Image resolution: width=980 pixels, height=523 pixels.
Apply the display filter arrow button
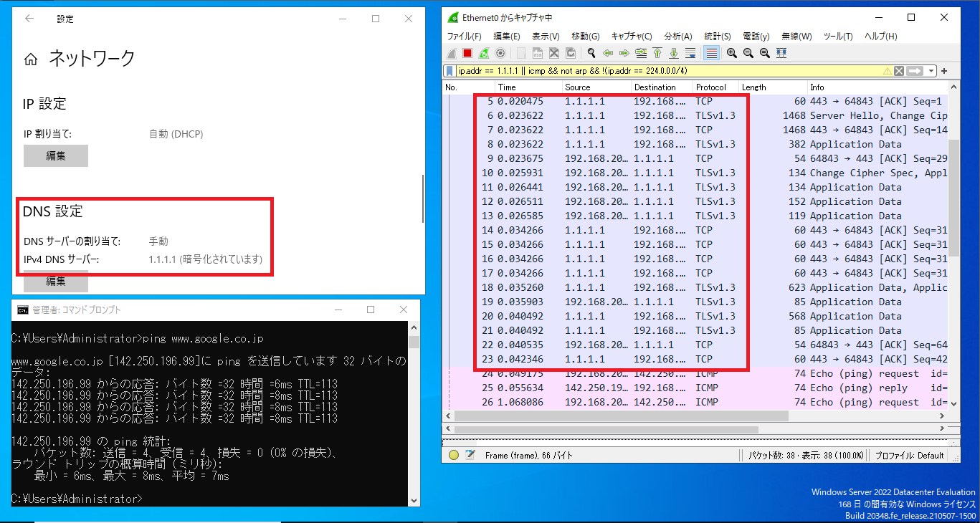[914, 71]
